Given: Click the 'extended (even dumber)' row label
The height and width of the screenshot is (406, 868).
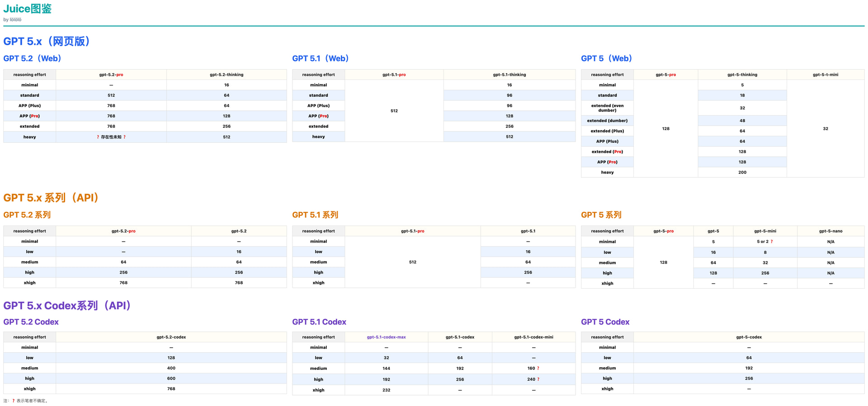Looking at the screenshot, I should pyautogui.click(x=607, y=108).
